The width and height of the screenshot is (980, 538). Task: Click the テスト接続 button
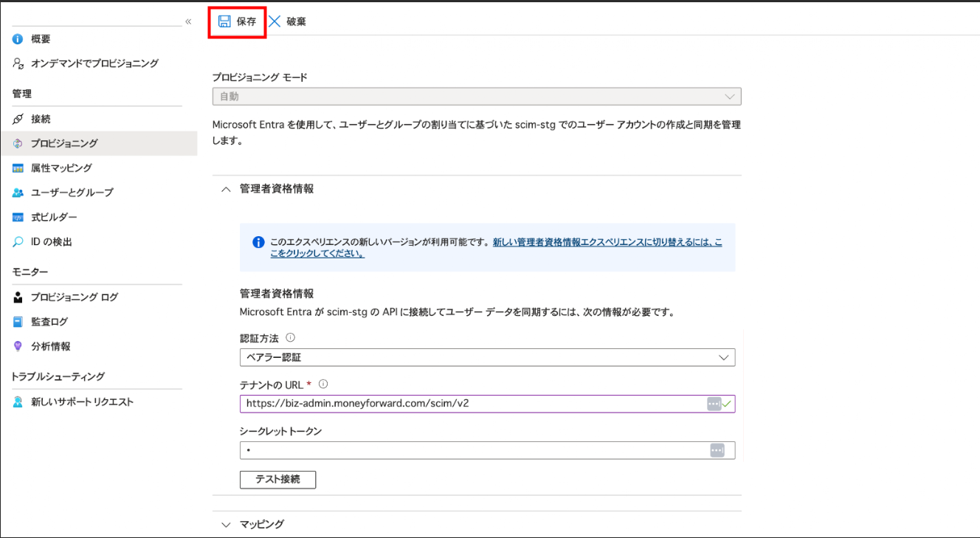pyautogui.click(x=277, y=480)
